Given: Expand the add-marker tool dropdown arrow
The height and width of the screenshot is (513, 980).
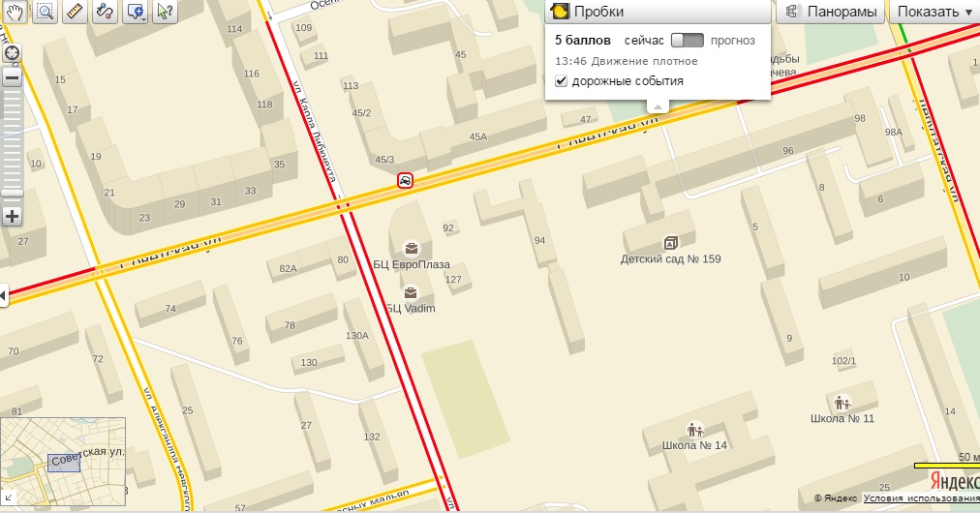Looking at the screenshot, I should (144, 18).
